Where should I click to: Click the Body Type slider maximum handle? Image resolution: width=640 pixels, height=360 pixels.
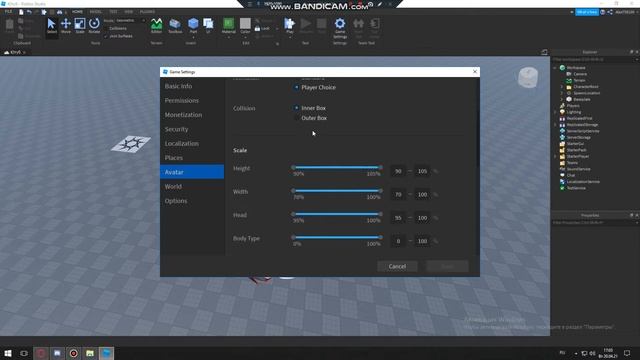[x=380, y=237]
